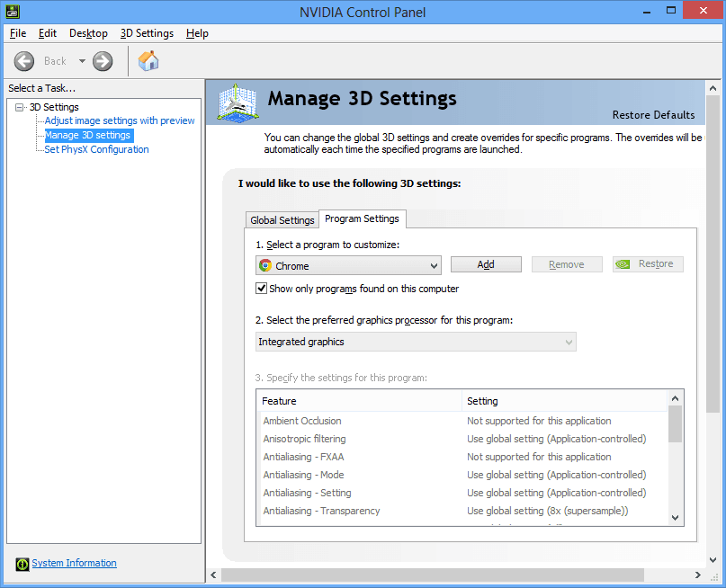The width and height of the screenshot is (726, 588).
Task: Open the System Information link
Action: 74,563
